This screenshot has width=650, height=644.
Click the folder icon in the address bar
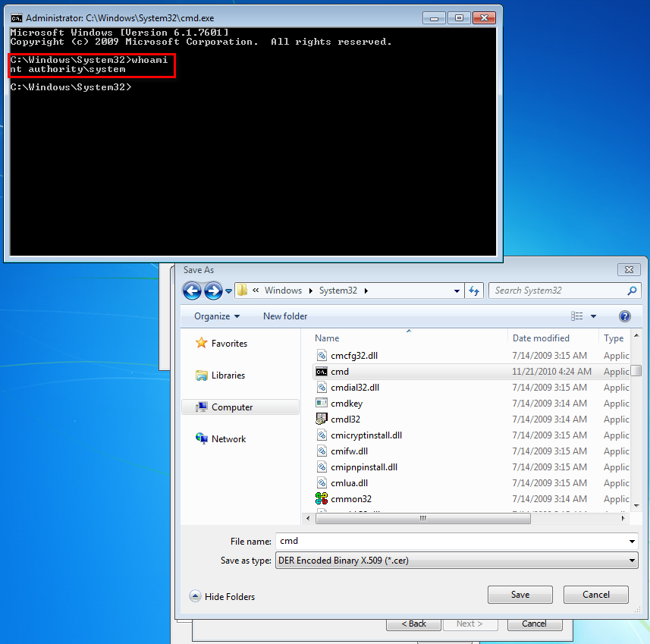coord(243,290)
